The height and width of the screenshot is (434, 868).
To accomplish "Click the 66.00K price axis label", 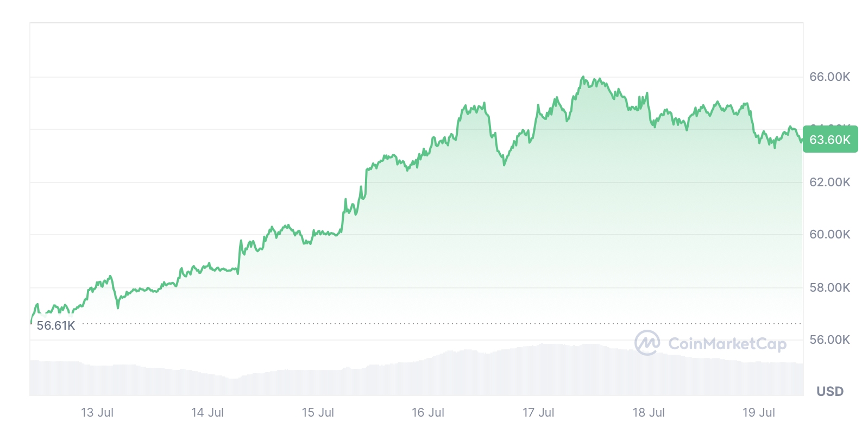I will [829, 77].
